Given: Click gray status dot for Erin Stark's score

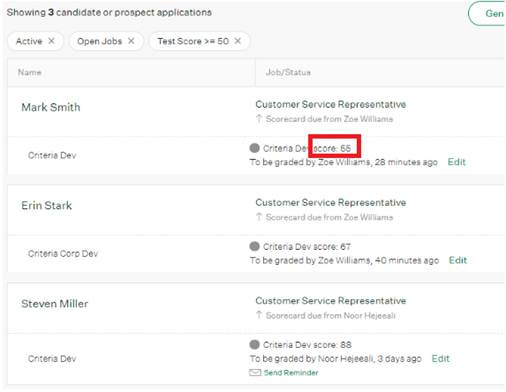Looking at the screenshot, I should pyautogui.click(x=254, y=246).
